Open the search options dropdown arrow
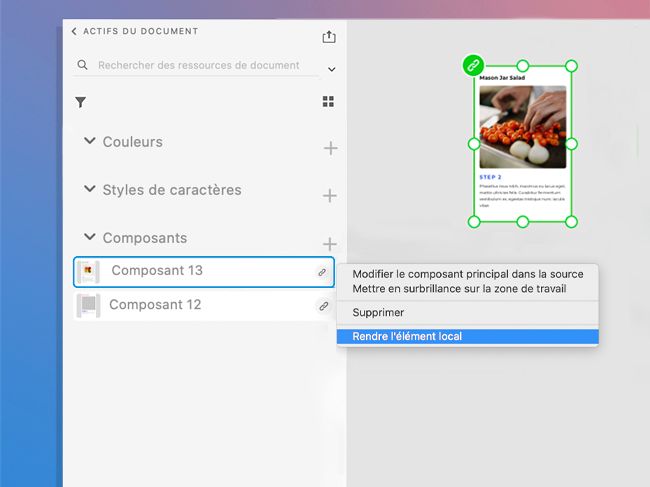 point(332,69)
